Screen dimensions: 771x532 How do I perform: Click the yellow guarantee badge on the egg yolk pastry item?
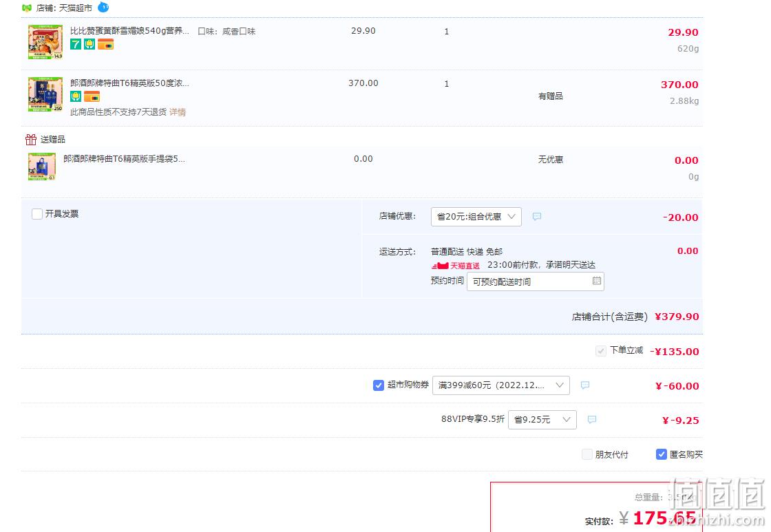[89, 45]
